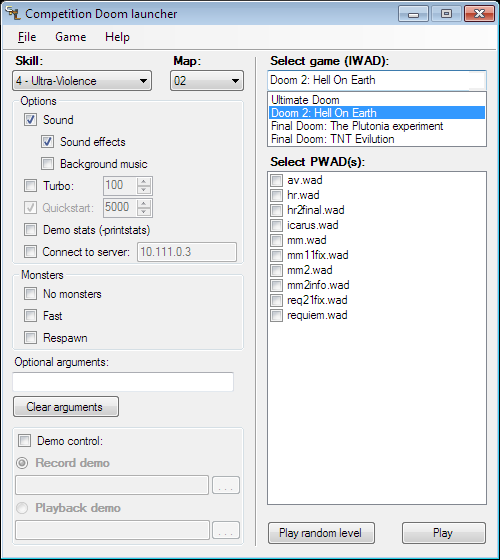Viewport: 500px width, 560px height.
Task: Select Doom 2: Hell On Earth list entry
Action: (x=377, y=113)
